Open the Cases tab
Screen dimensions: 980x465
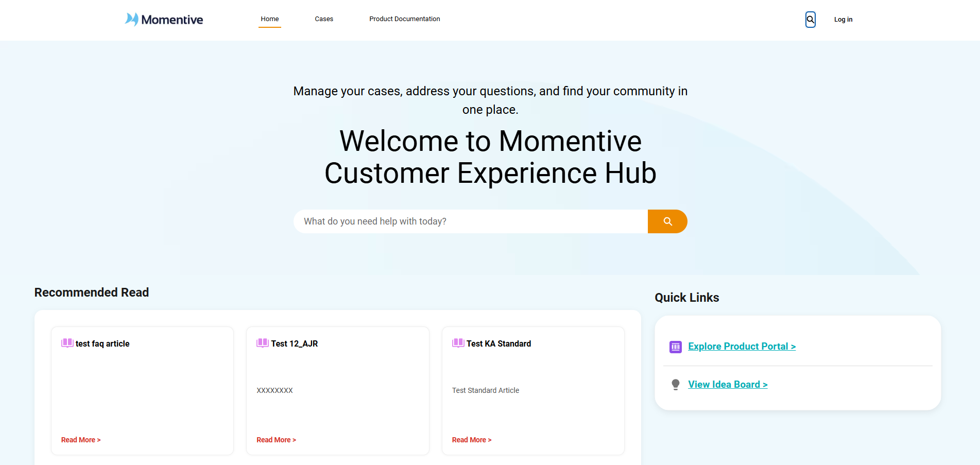[324, 19]
